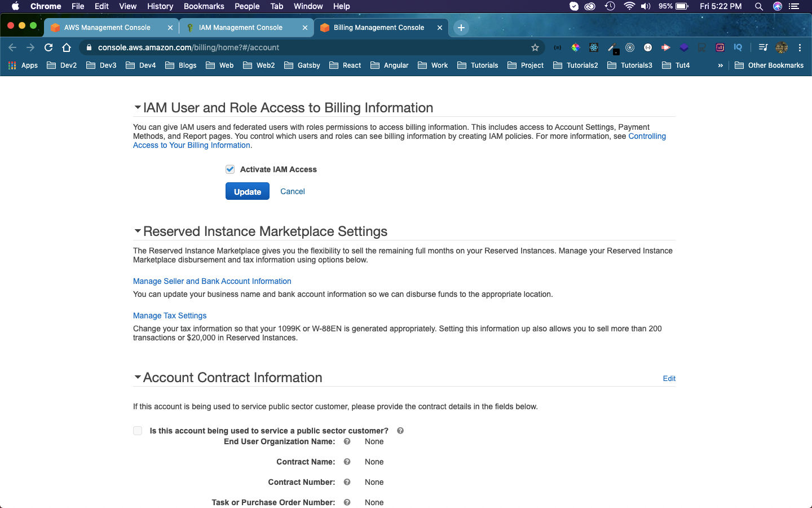The height and width of the screenshot is (508, 812).
Task: Uncheck the Activate IAM Access checkbox
Action: coord(230,169)
